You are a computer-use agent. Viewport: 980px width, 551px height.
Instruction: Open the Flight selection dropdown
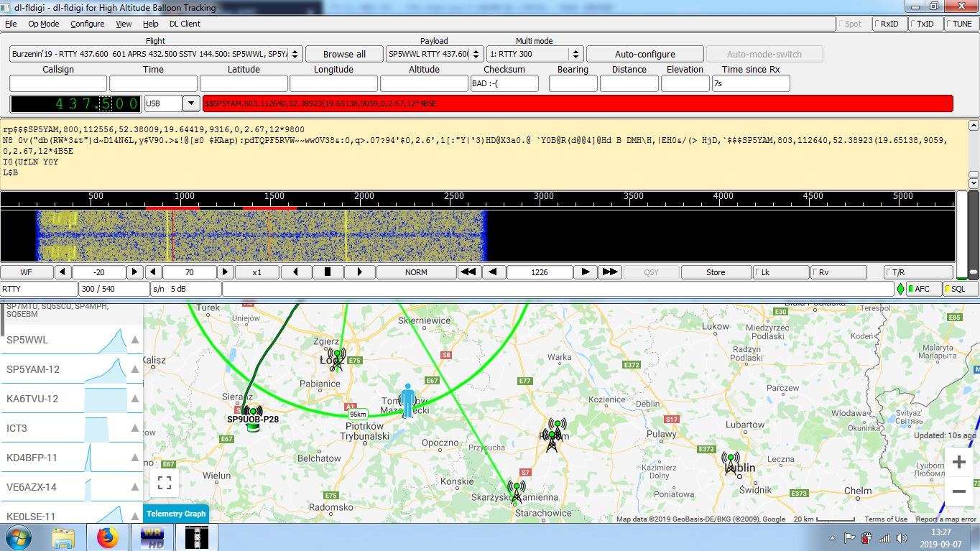pyautogui.click(x=295, y=54)
